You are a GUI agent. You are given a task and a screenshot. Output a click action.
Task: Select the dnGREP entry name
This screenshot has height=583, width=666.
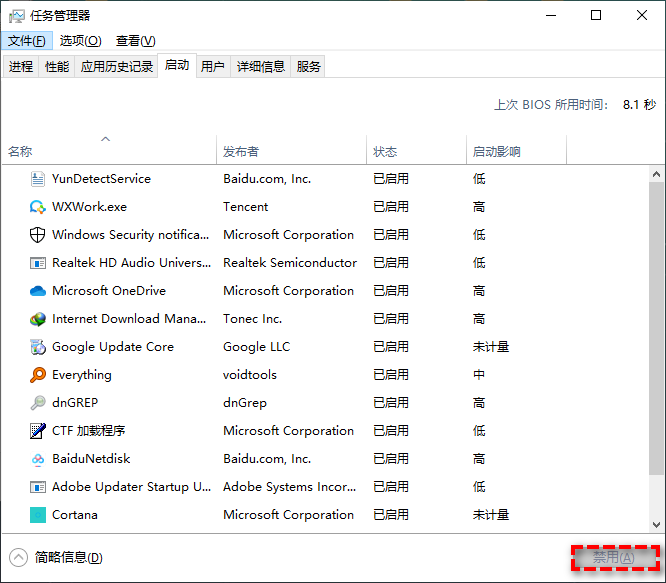click(x=75, y=403)
